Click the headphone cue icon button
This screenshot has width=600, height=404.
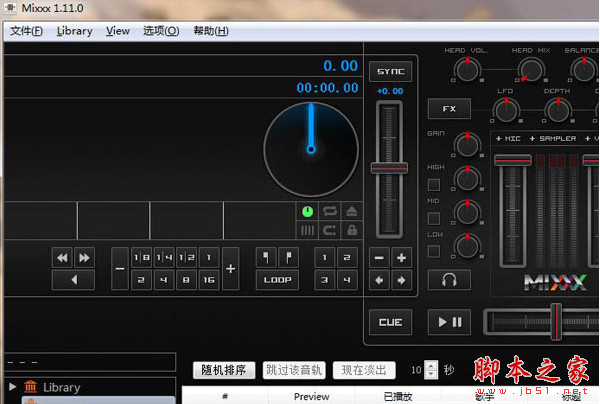(x=449, y=280)
